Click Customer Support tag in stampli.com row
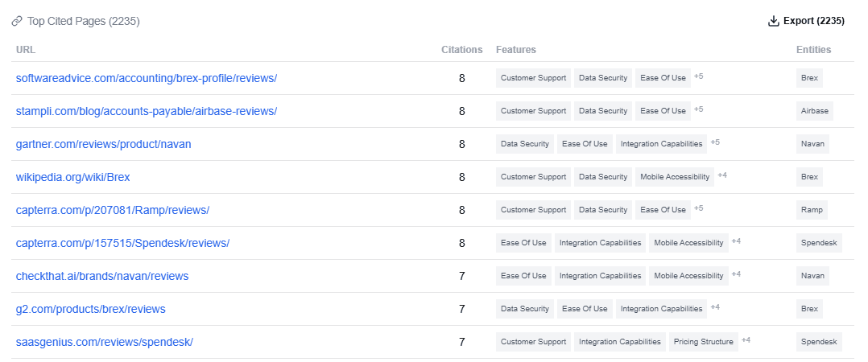This screenshot has width=868, height=362. 534,111
